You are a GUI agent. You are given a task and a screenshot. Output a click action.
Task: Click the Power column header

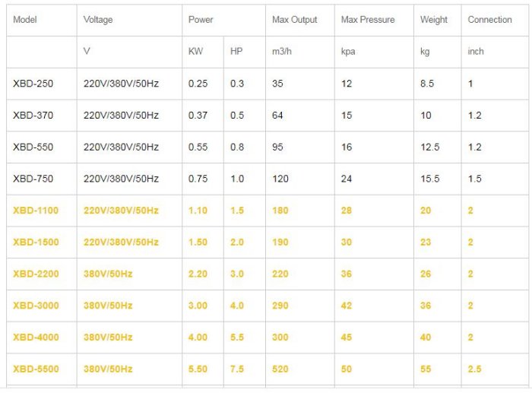click(x=201, y=20)
